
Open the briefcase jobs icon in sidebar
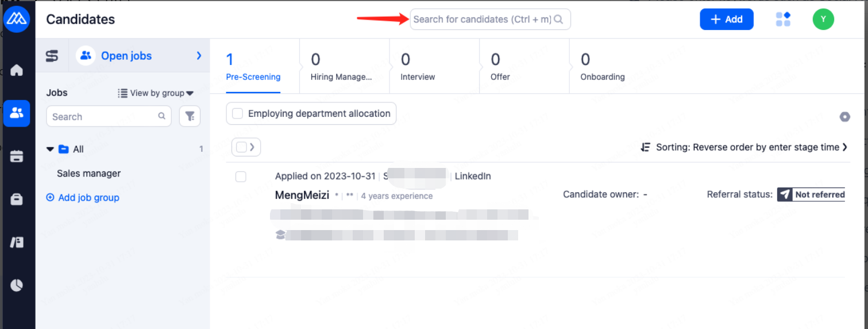pos(17,199)
